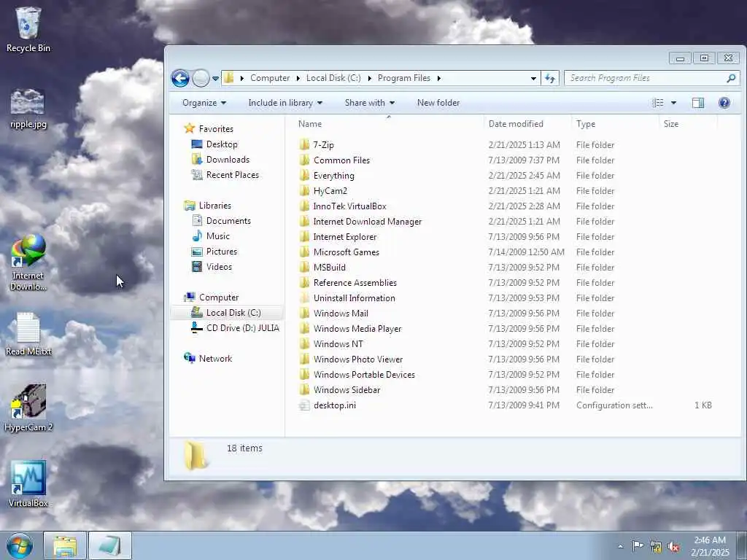Image resolution: width=747 pixels, height=560 pixels.
Task: Click the Change your view icon
Action: 658,103
